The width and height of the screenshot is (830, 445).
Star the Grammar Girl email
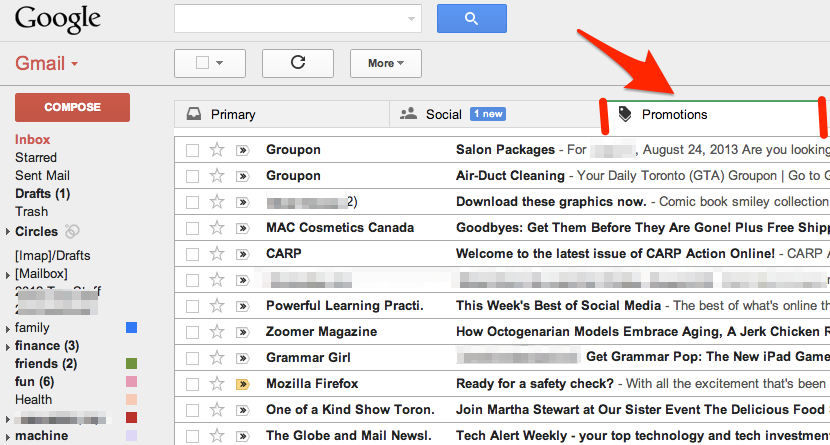point(217,358)
